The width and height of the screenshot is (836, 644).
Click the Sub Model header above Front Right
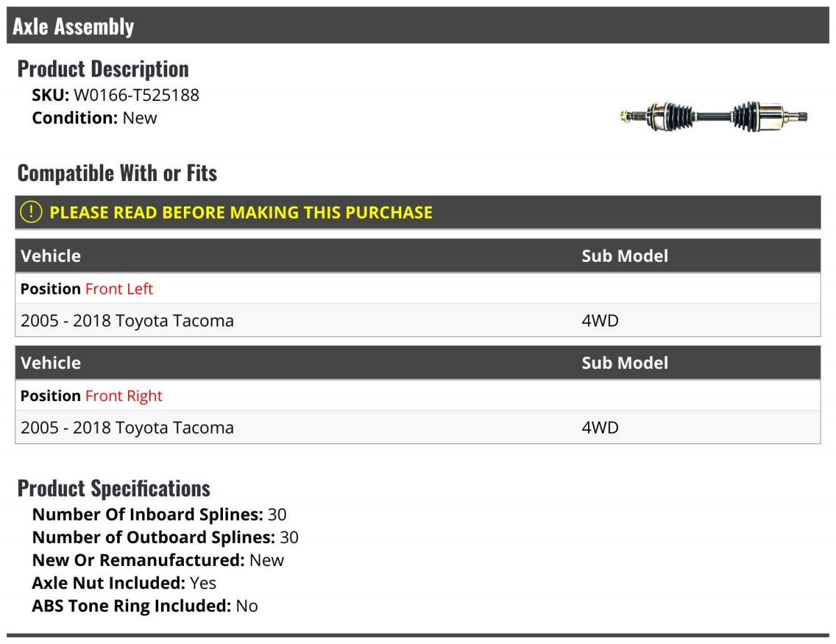625,363
